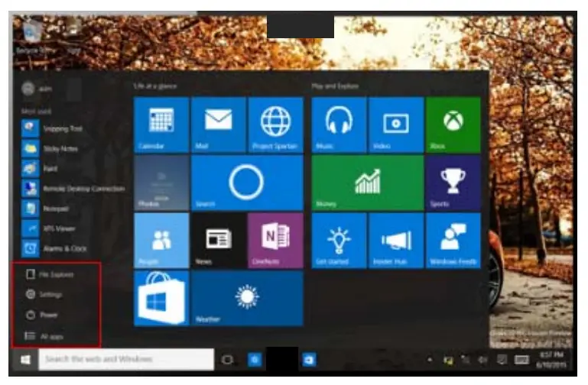Click the taskbar clock and date

coord(551,360)
